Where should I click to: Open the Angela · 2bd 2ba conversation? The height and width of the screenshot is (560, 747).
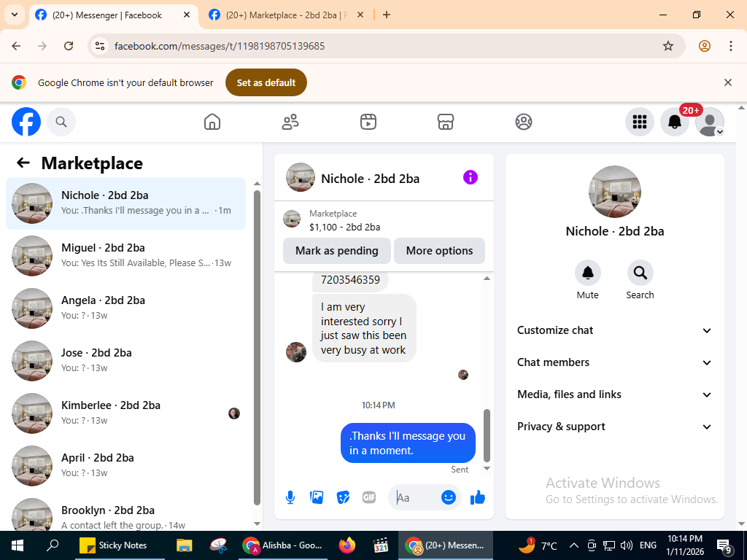[x=125, y=308]
